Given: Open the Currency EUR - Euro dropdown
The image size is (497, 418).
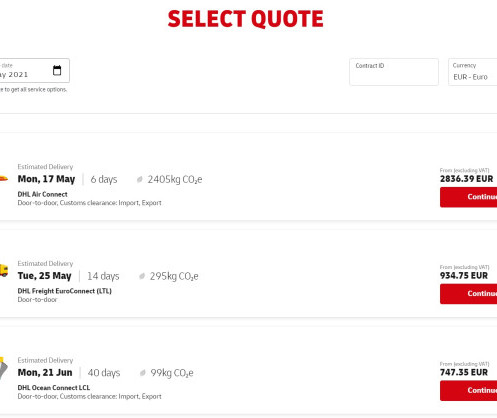Looking at the screenshot, I should [473, 72].
